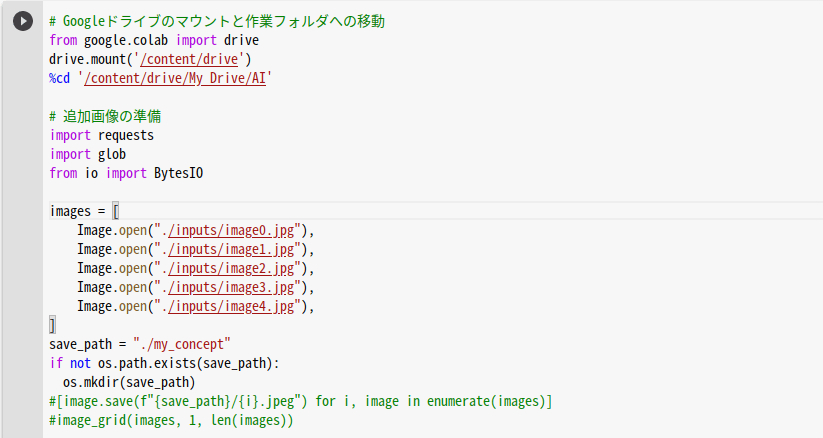The height and width of the screenshot is (438, 823).
Task: Place cursor on the '# 追加画像の準備' comment
Action: (105, 116)
